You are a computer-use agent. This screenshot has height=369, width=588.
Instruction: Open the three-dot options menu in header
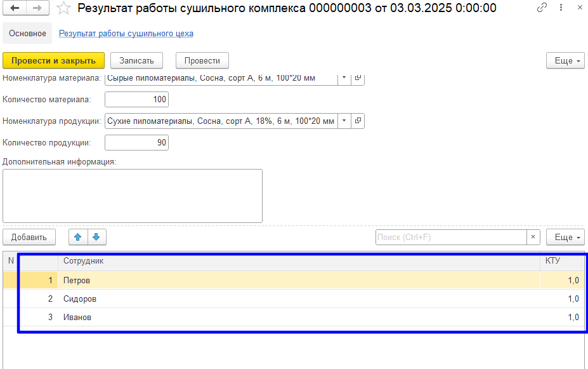(561, 8)
